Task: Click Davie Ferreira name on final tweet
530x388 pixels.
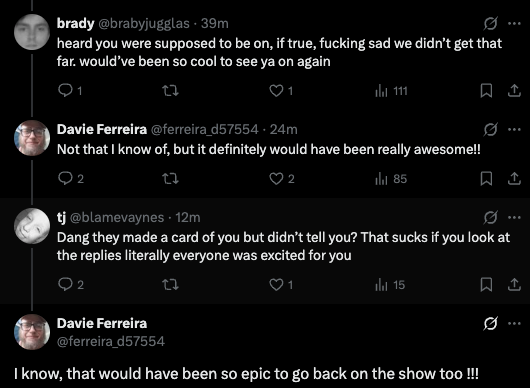Action: pyautogui.click(x=102, y=323)
